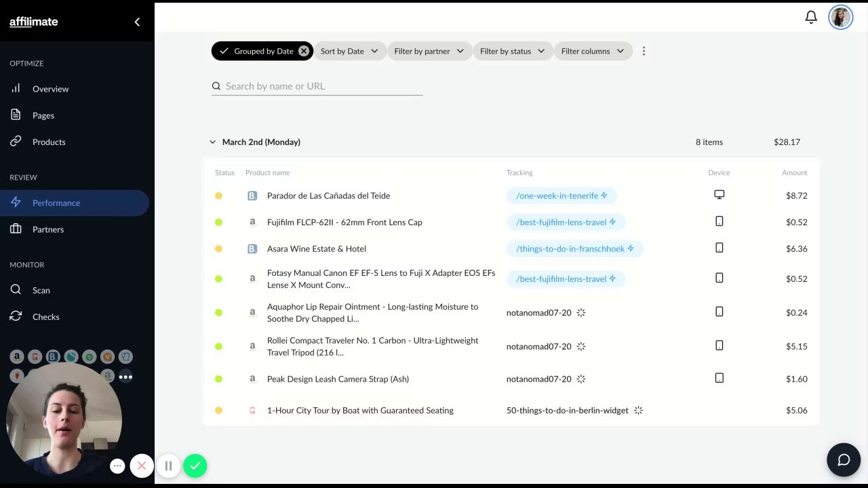Click the Status column header
This screenshot has height=488, width=868.
pos(224,173)
